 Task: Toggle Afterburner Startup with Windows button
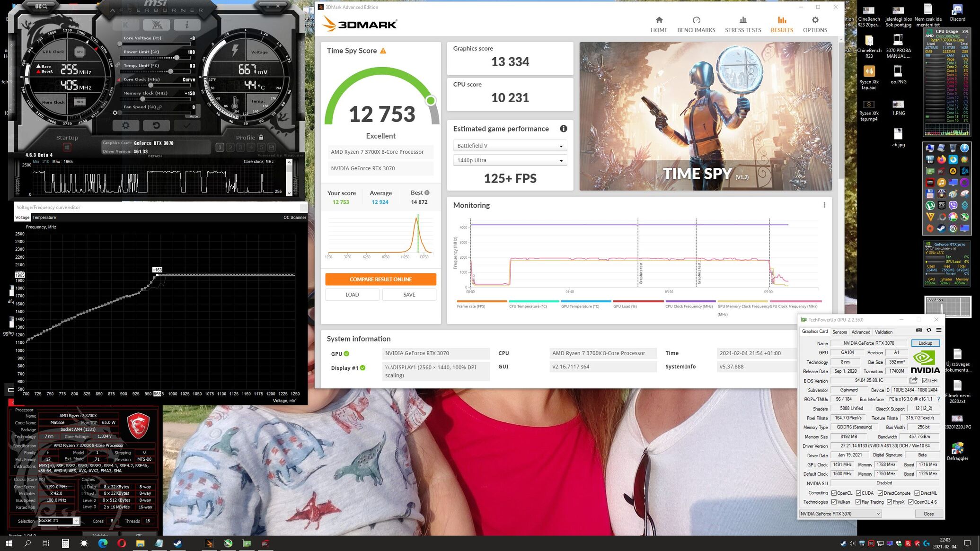click(67, 148)
